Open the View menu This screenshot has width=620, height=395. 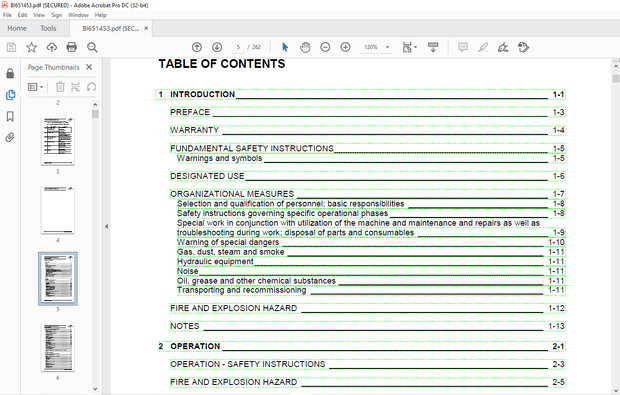tap(39, 15)
